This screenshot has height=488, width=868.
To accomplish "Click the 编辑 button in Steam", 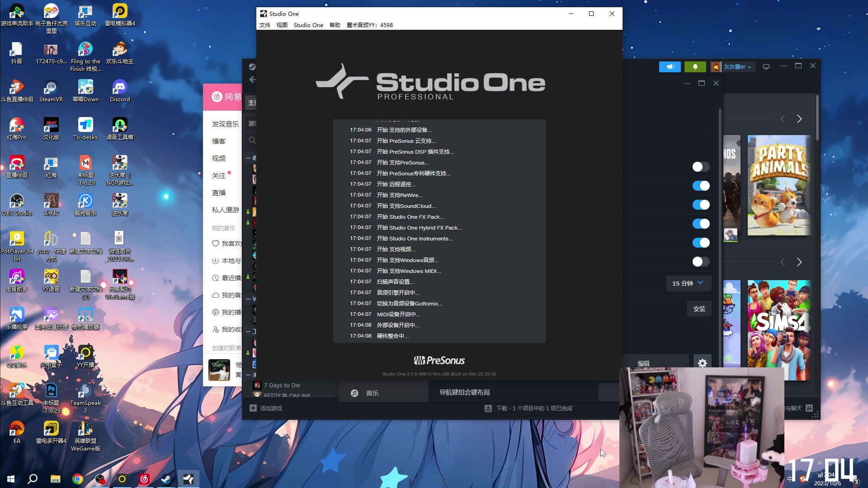I will (644, 363).
